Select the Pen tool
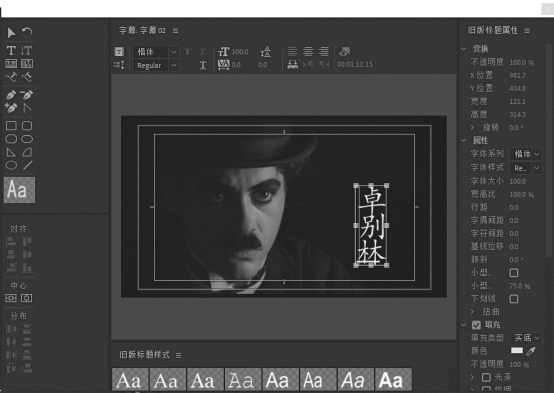 [x=11, y=95]
